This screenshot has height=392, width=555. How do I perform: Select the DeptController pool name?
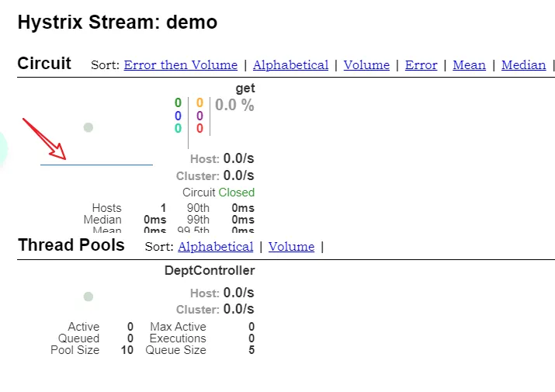[x=209, y=271]
